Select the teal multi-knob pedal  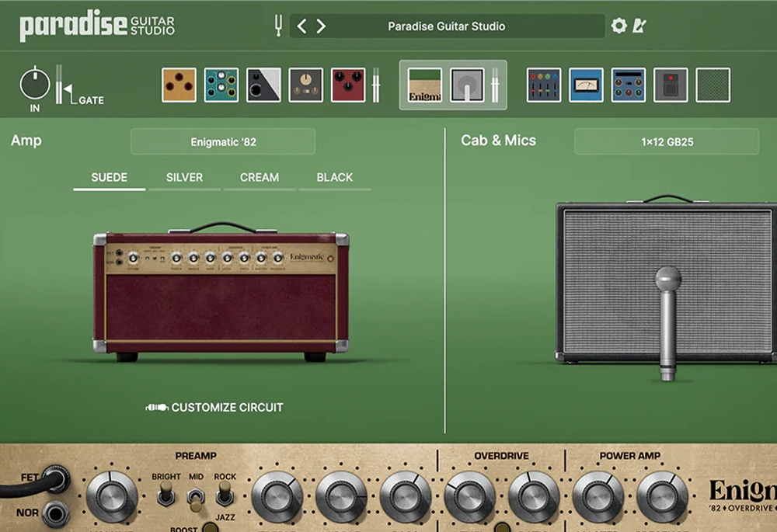[221, 85]
